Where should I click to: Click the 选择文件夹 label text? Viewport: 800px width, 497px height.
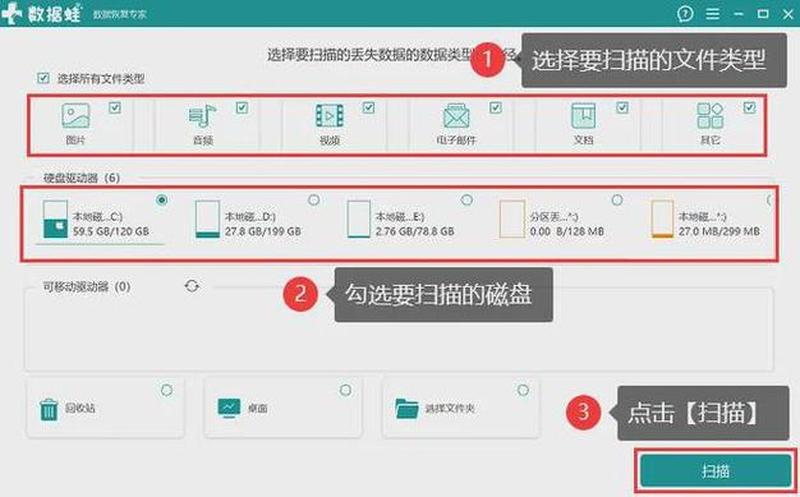pos(449,408)
